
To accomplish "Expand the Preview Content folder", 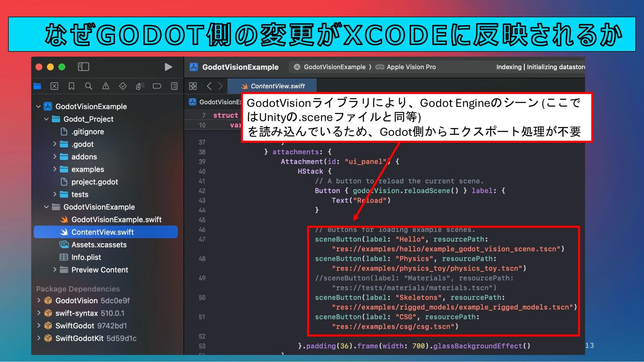I will coord(55,269).
